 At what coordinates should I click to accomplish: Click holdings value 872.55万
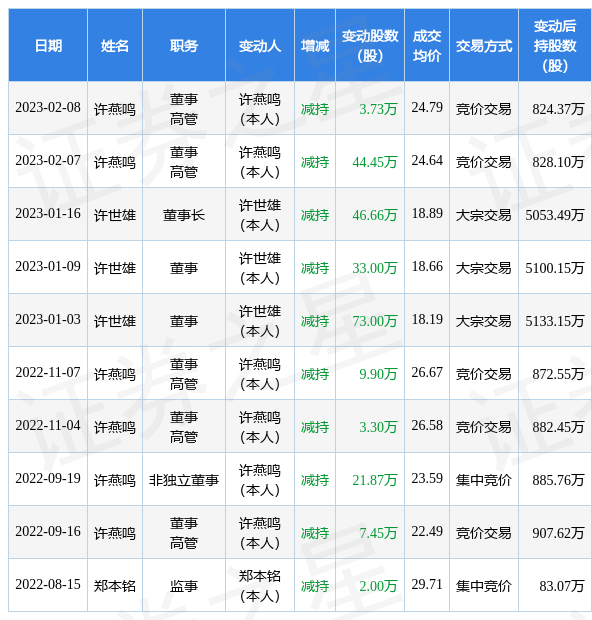(x=558, y=374)
